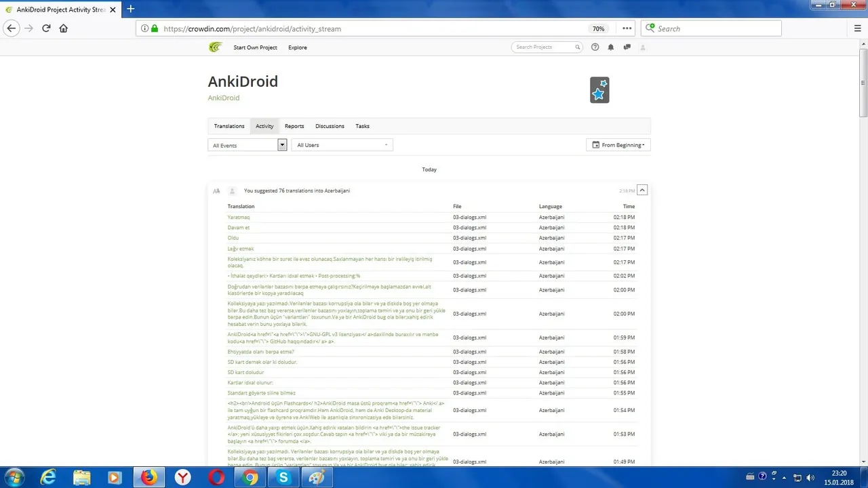868x488 pixels.
Task: Open the Yaratmaq translation link
Action: pyautogui.click(x=239, y=217)
